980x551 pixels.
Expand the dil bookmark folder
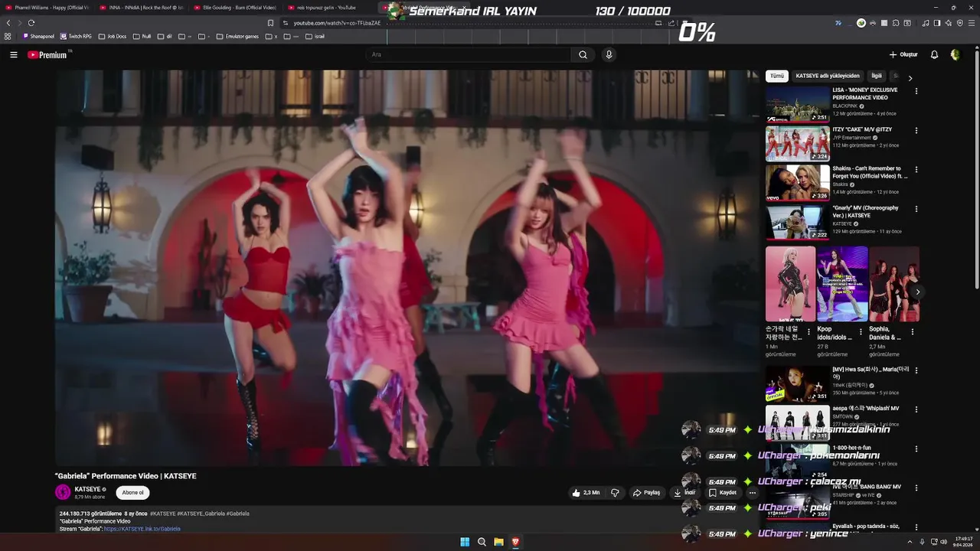[x=165, y=36]
